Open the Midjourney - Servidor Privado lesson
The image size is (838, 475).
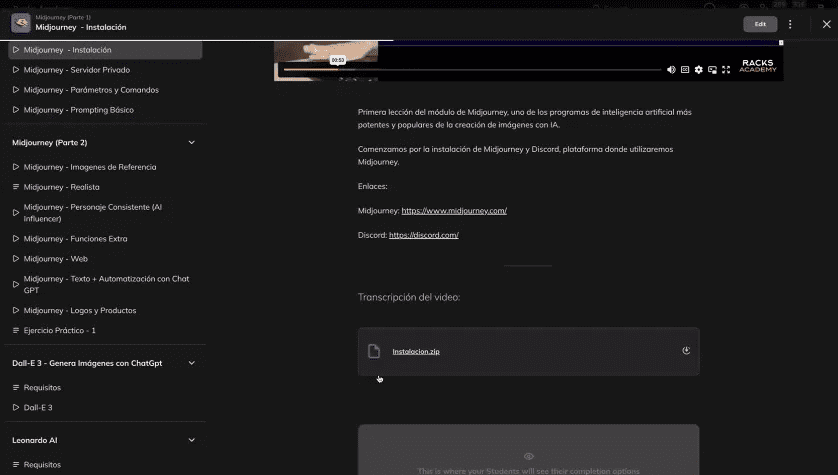76,70
